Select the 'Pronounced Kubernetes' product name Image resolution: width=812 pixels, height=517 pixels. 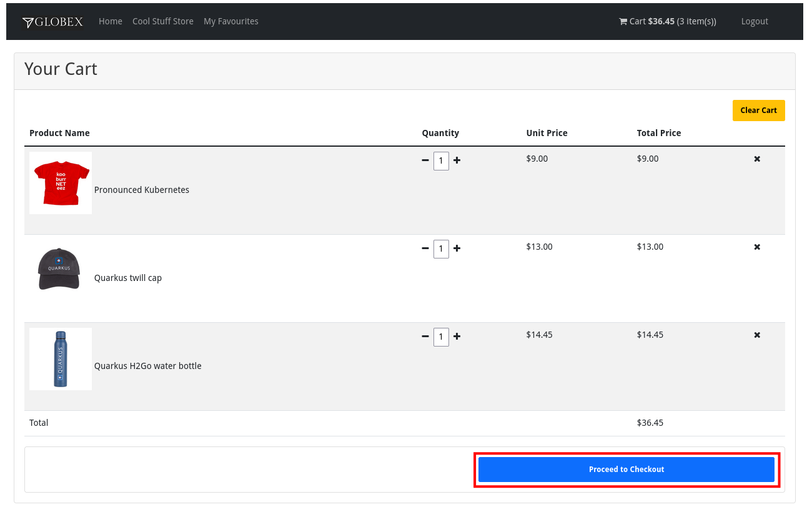point(142,190)
